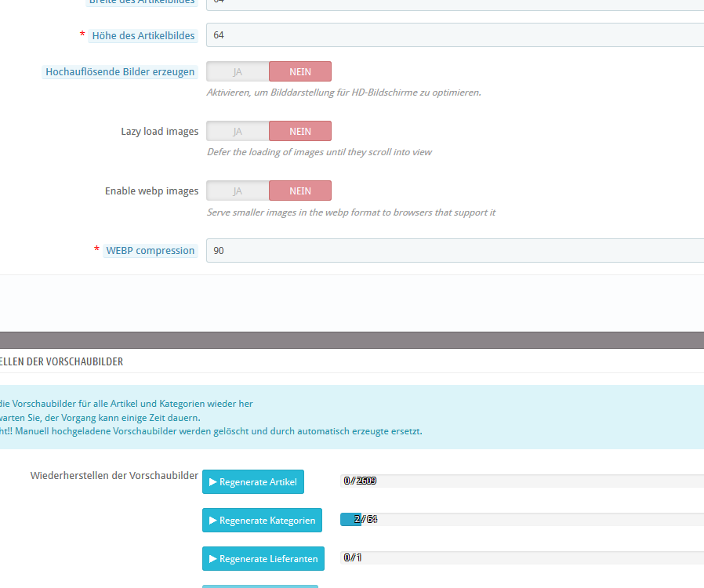Switch Lazy load images to JA
Viewport: 704px width, 588px height.
coord(238,132)
